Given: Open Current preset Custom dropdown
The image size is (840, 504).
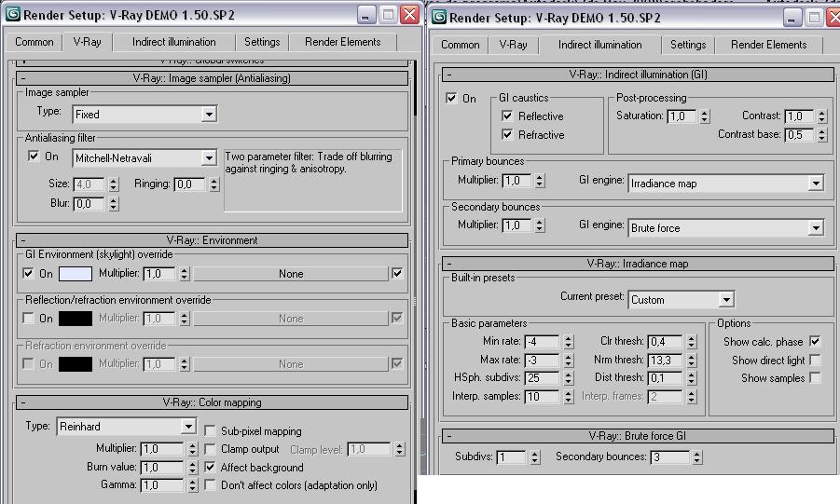Looking at the screenshot, I should pyautogui.click(x=681, y=300).
